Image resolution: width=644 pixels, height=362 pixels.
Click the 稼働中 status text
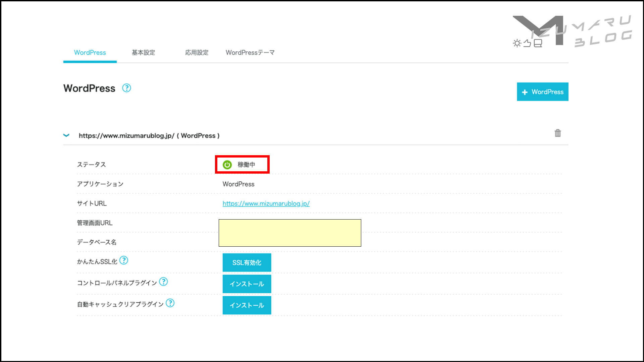(247, 165)
